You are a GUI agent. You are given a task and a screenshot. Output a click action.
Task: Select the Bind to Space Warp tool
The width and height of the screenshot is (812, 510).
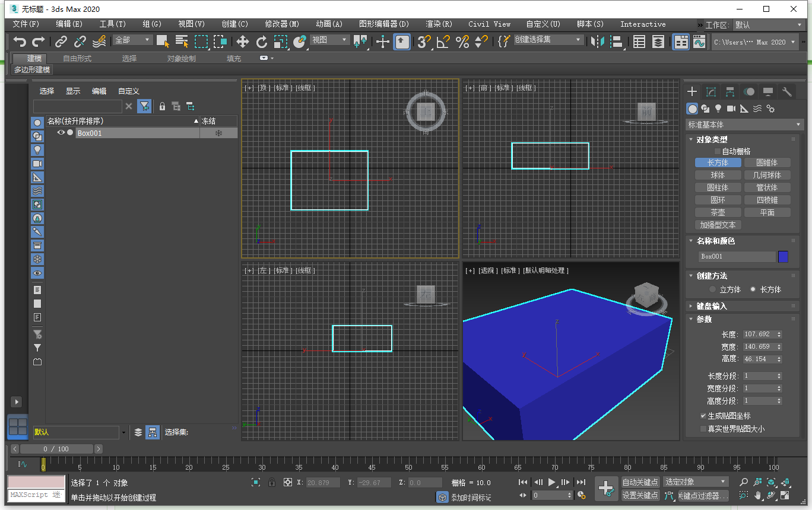click(x=99, y=42)
